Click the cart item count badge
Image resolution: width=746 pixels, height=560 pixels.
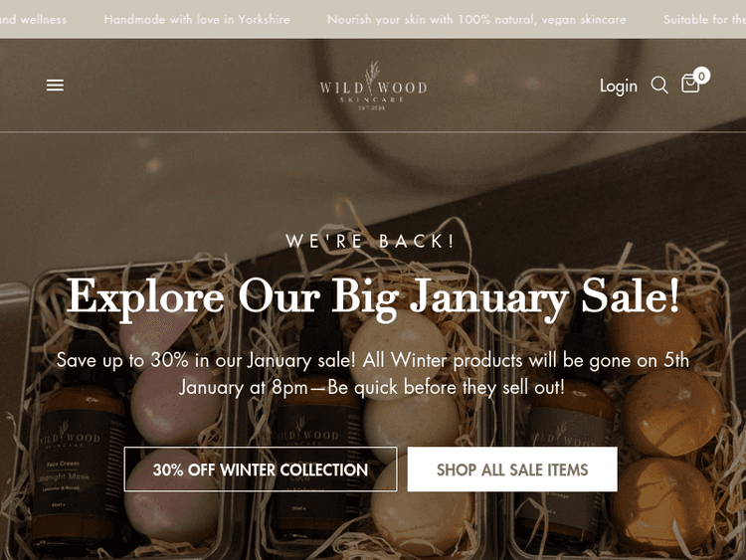(x=701, y=76)
